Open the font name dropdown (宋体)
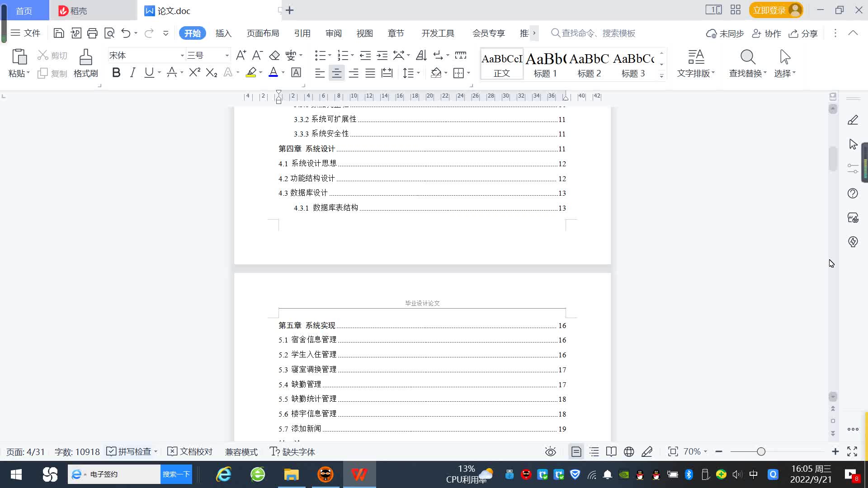 [182, 56]
